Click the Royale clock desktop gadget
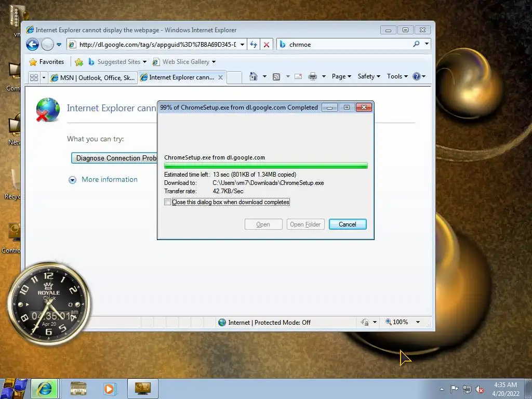532x399 pixels. [x=48, y=303]
